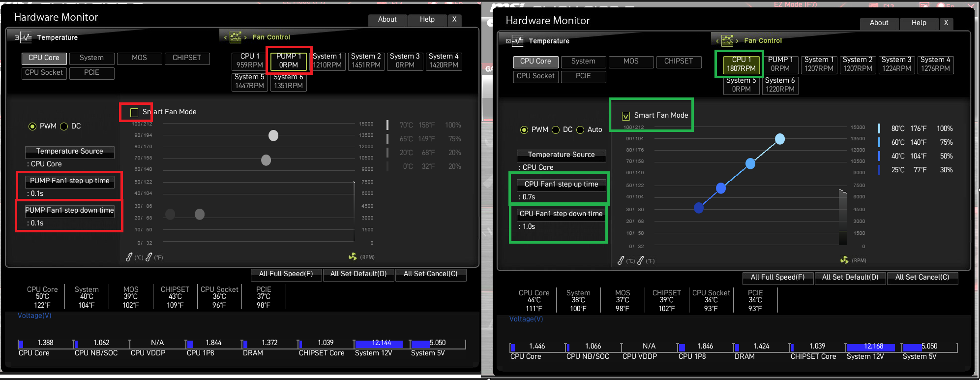The image size is (980, 380).
Task: Click 80°C 176°F 100% row in right window
Action: tap(916, 129)
